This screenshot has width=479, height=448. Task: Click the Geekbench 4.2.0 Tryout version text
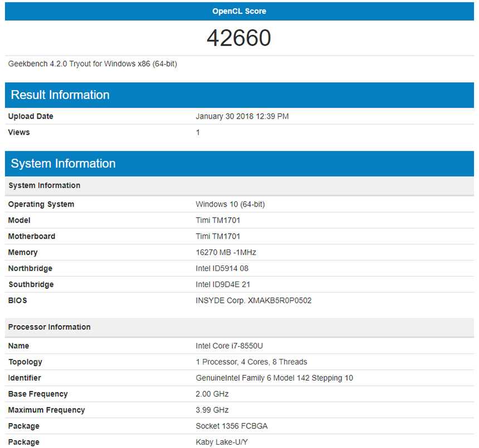(x=92, y=64)
